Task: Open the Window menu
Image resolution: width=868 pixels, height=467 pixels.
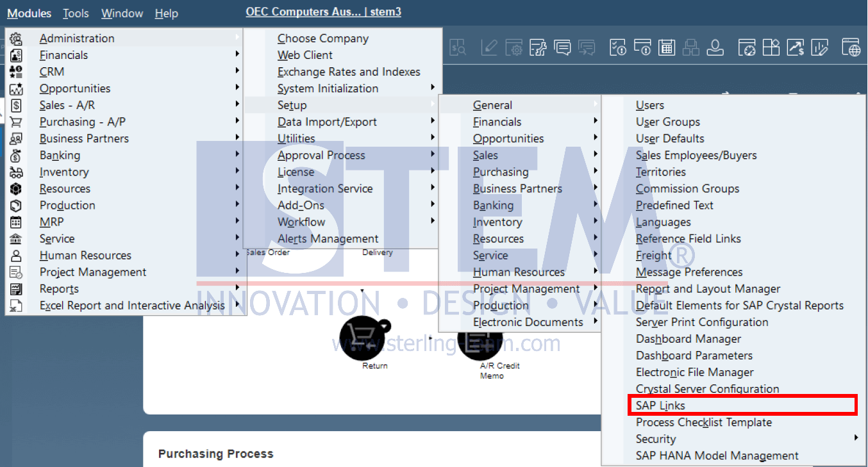Action: pos(122,13)
